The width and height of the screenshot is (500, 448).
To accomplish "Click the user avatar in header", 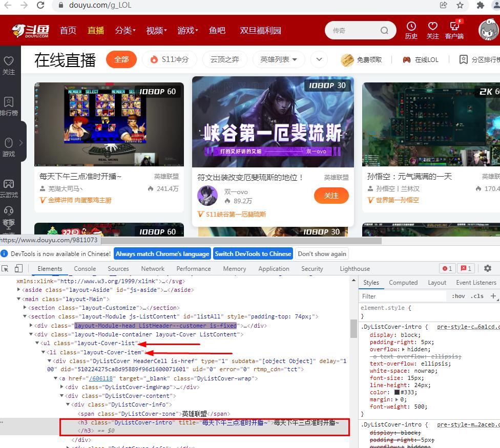I will (x=489, y=30).
